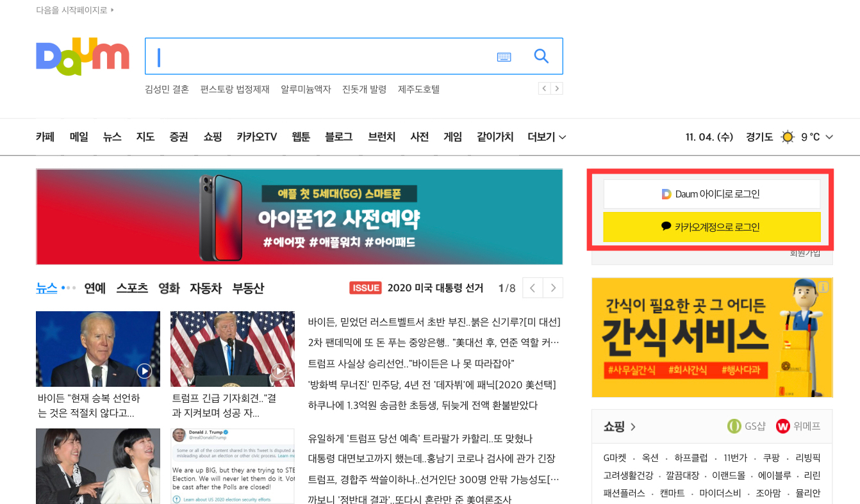Open G마켓 shopping link
The width and height of the screenshot is (860, 504).
[616, 458]
